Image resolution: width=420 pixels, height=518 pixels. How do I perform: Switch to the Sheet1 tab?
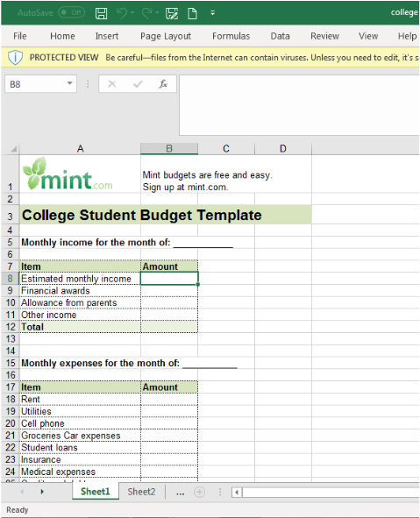pos(96,492)
